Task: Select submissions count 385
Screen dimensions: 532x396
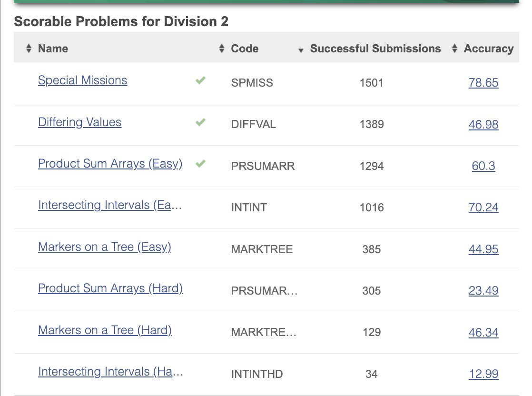Action: 372,249
